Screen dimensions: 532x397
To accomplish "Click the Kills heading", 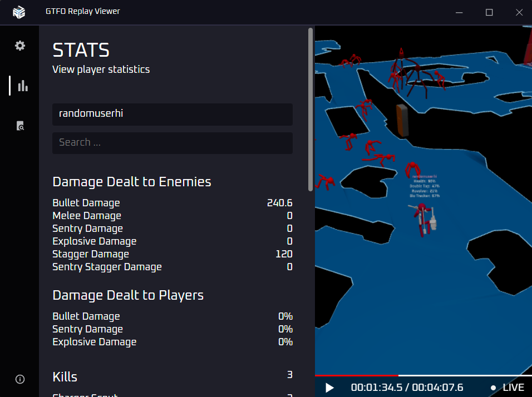I will click(x=65, y=377).
